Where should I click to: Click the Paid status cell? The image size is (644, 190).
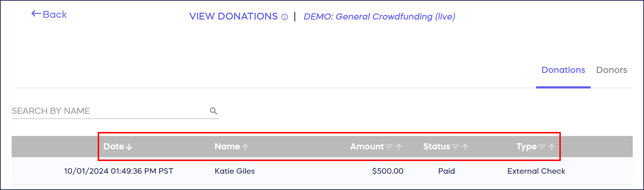coord(446,171)
